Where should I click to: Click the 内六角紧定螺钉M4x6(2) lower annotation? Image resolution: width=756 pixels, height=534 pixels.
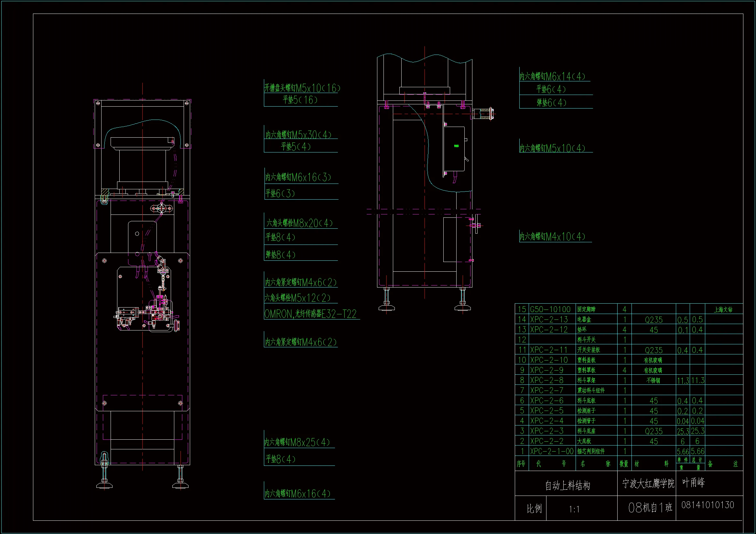[x=301, y=342]
